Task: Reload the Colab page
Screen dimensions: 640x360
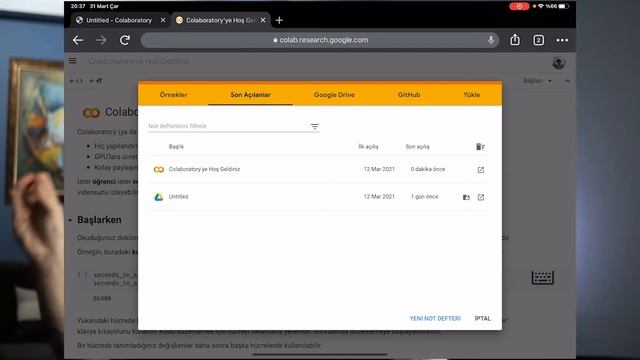Action: (x=125, y=40)
